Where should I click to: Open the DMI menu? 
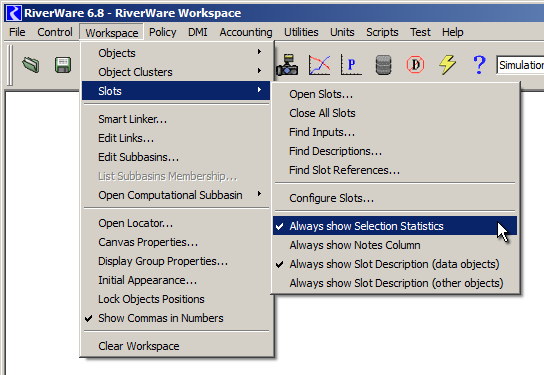pyautogui.click(x=197, y=32)
